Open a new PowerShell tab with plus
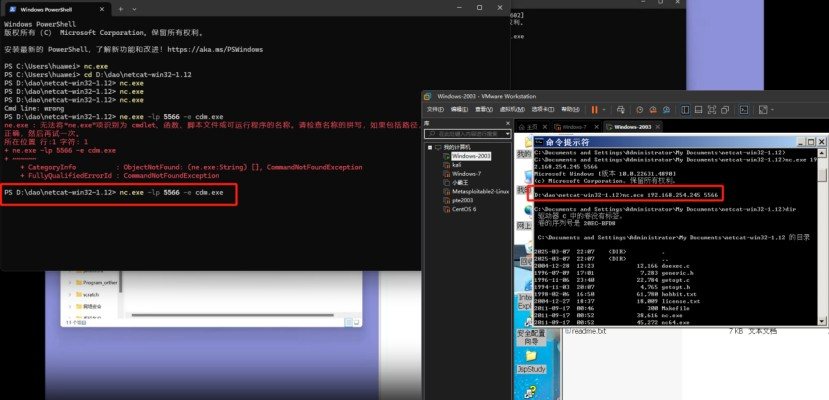 (121, 9)
